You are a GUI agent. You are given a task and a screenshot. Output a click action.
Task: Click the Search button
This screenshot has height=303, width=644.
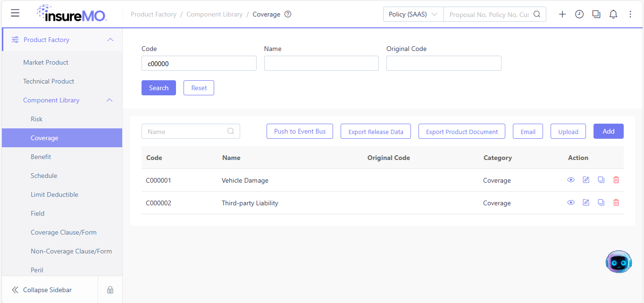point(159,88)
